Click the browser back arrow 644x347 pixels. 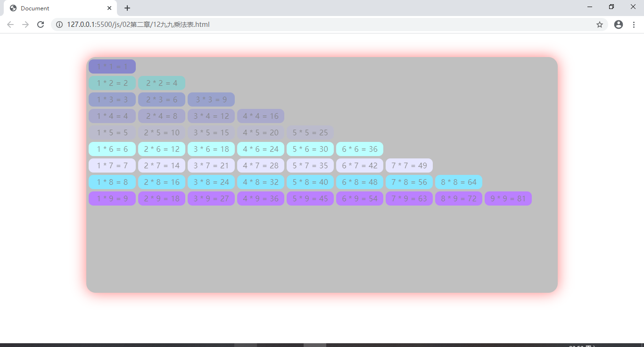(10, 25)
